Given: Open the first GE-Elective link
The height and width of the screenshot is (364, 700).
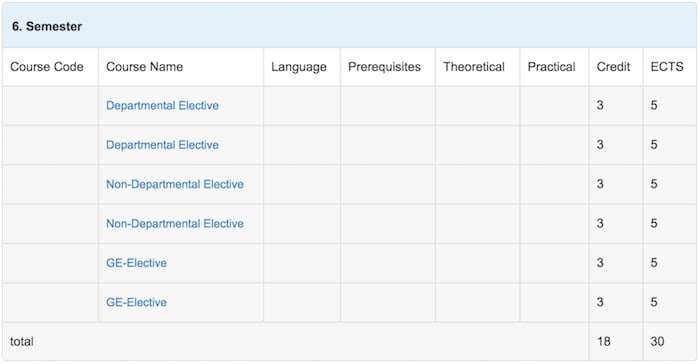Looking at the screenshot, I should tap(137, 263).
